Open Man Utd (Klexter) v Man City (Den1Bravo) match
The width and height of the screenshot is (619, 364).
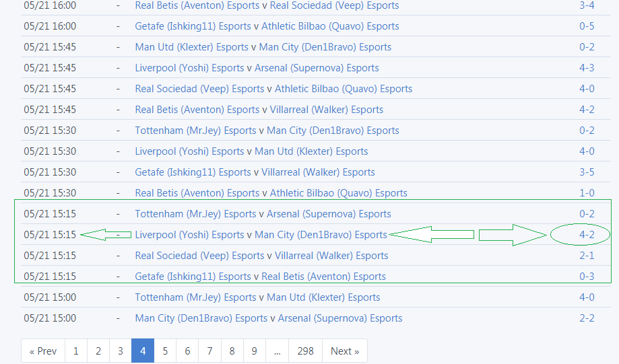point(263,47)
